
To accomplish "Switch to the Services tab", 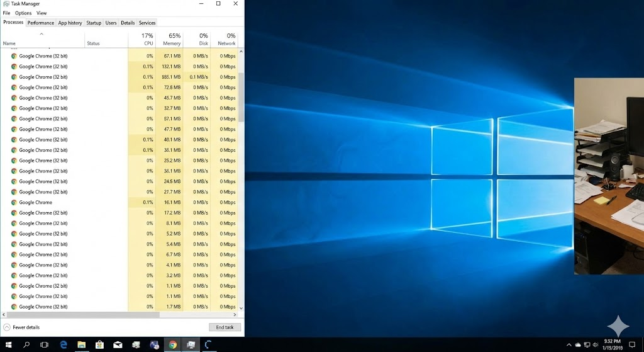I will (x=147, y=23).
